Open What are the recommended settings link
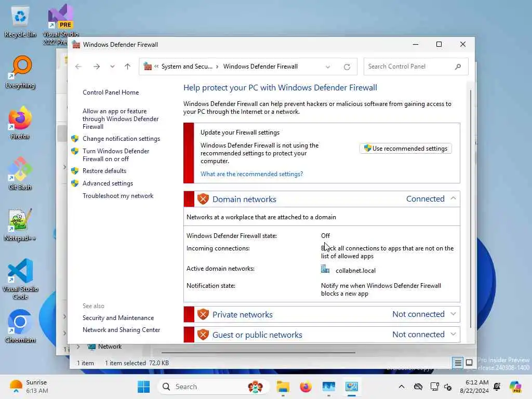Viewport: 532px width, 399px height. point(251,174)
